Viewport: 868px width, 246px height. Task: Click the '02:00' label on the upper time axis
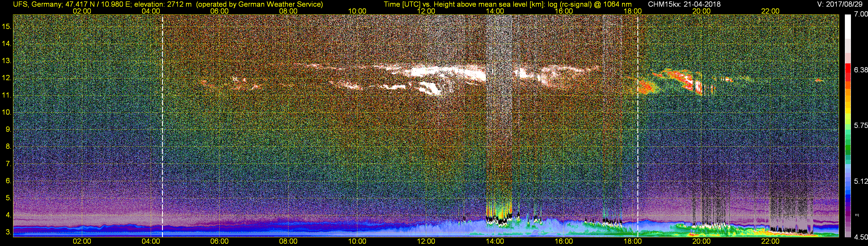point(82,11)
